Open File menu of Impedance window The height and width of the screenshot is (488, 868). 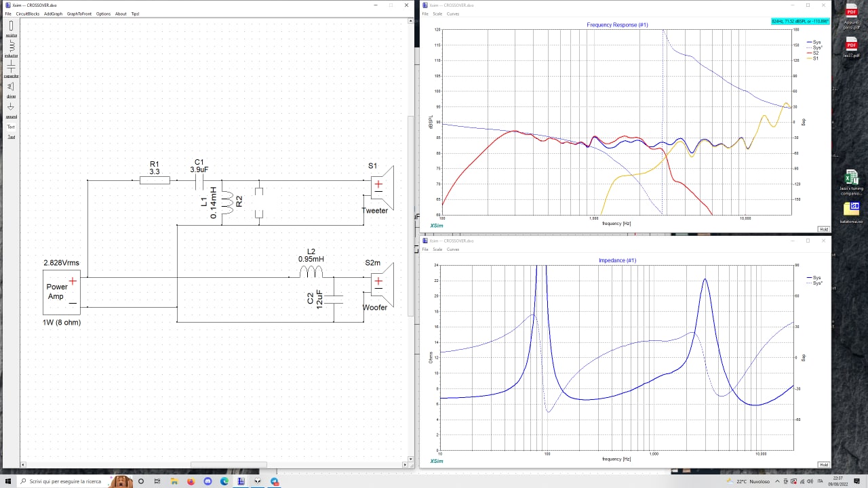pyautogui.click(x=425, y=249)
